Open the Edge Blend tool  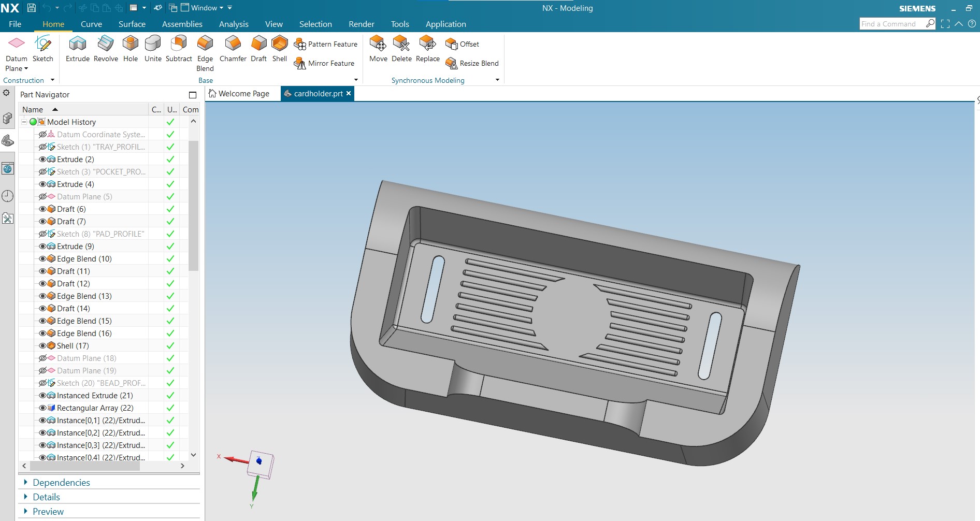[x=205, y=53]
